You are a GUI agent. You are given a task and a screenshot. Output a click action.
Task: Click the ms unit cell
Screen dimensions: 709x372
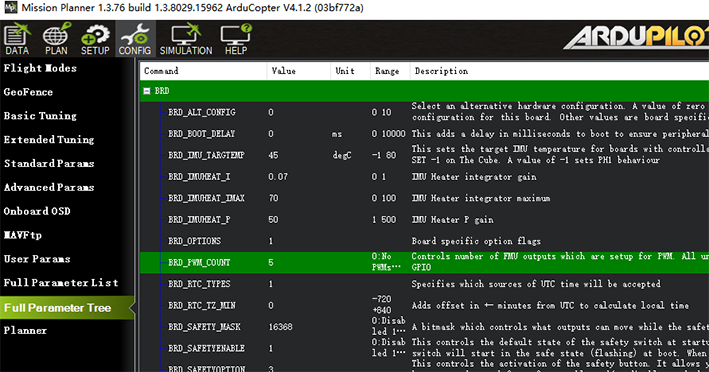click(x=337, y=134)
